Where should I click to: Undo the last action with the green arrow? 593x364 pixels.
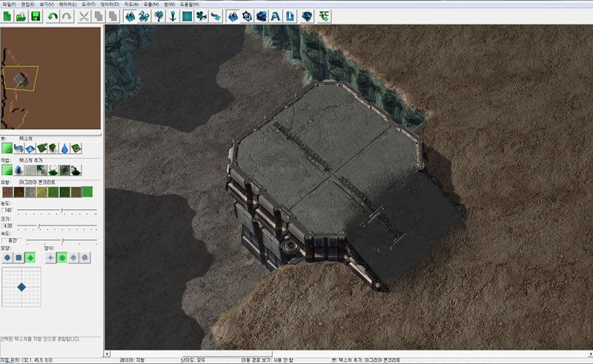[x=53, y=16]
